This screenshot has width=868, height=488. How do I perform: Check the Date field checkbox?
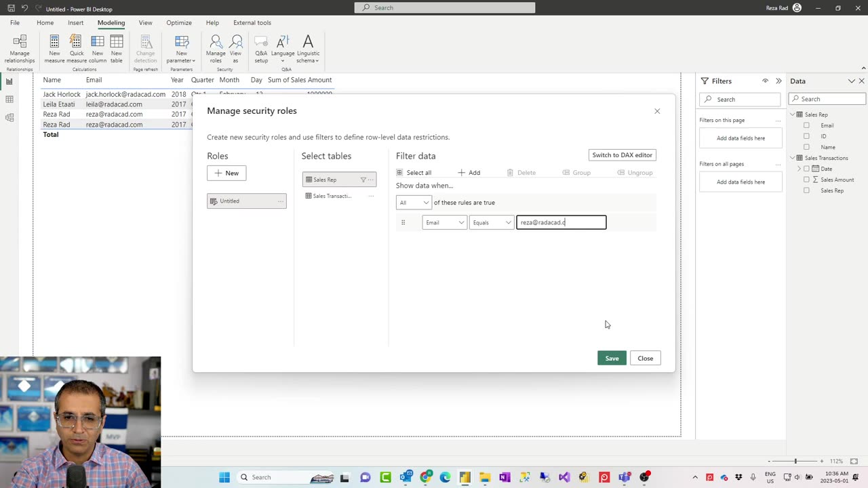(x=806, y=169)
